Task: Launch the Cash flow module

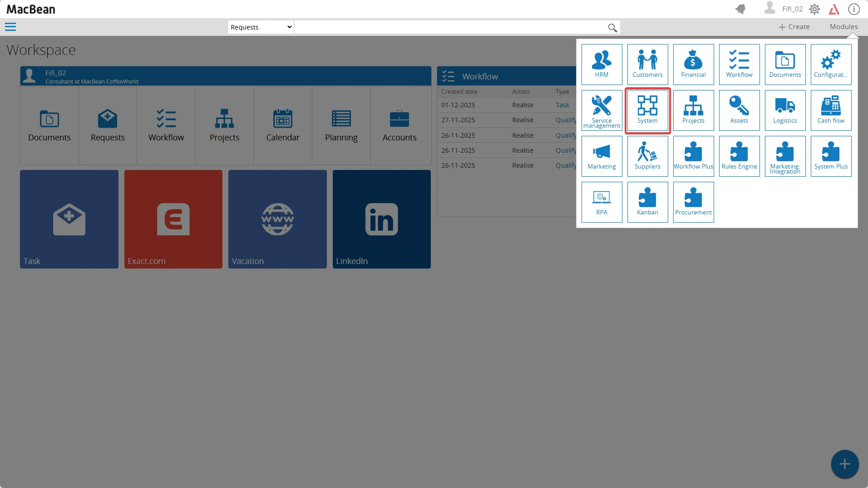Action: click(x=831, y=110)
